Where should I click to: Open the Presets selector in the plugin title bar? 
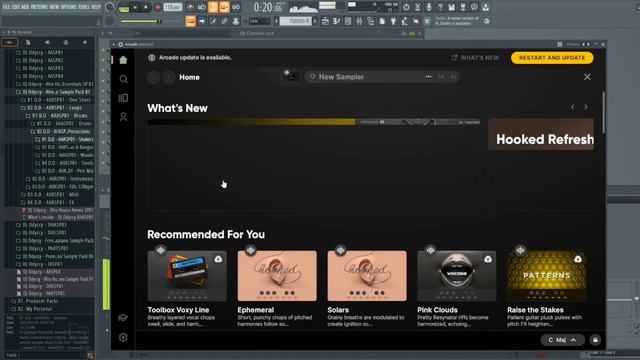coord(573,44)
